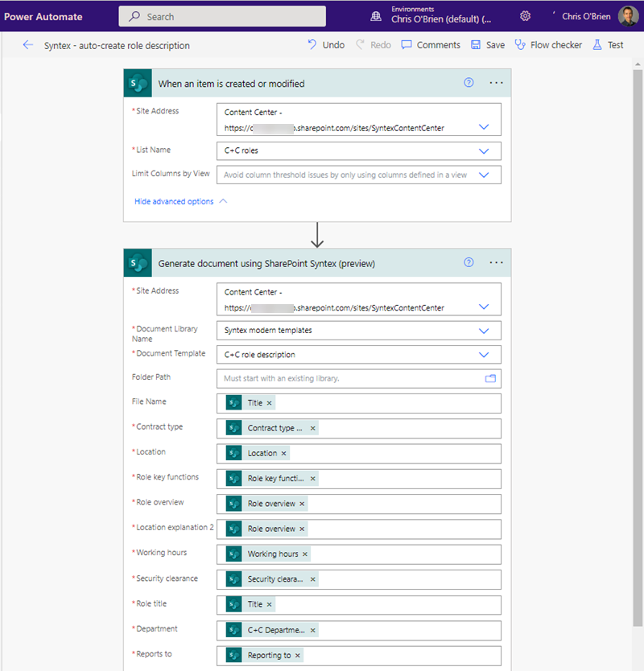The height and width of the screenshot is (671, 644).
Task: Remove the Title token from Role title
Action: pyautogui.click(x=270, y=604)
